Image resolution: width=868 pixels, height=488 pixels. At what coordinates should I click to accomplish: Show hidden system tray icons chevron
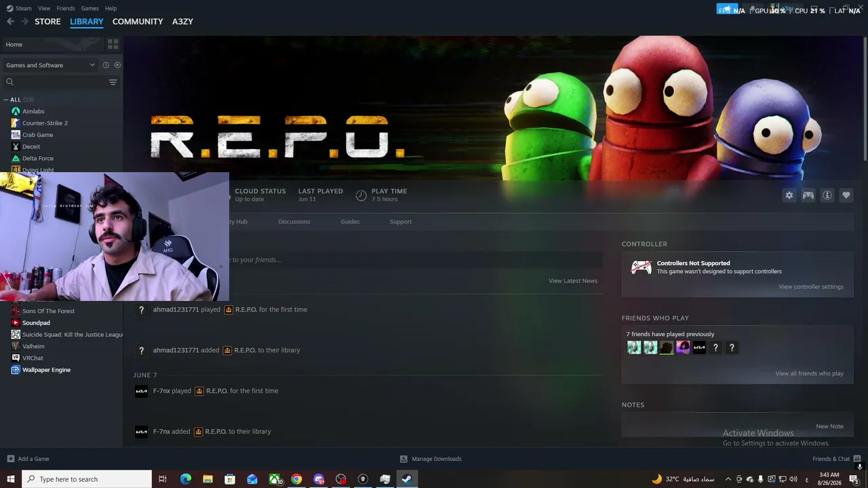(728, 479)
